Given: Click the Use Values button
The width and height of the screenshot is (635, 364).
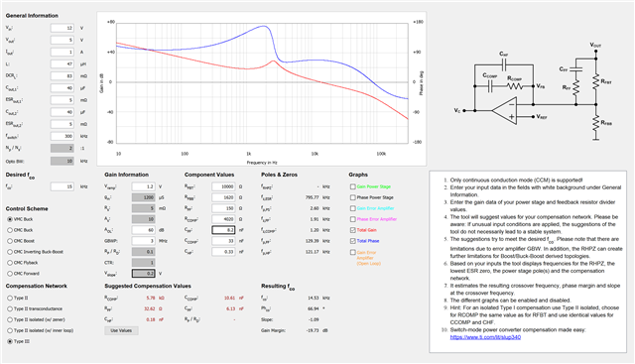Looking at the screenshot, I should (x=121, y=331).
